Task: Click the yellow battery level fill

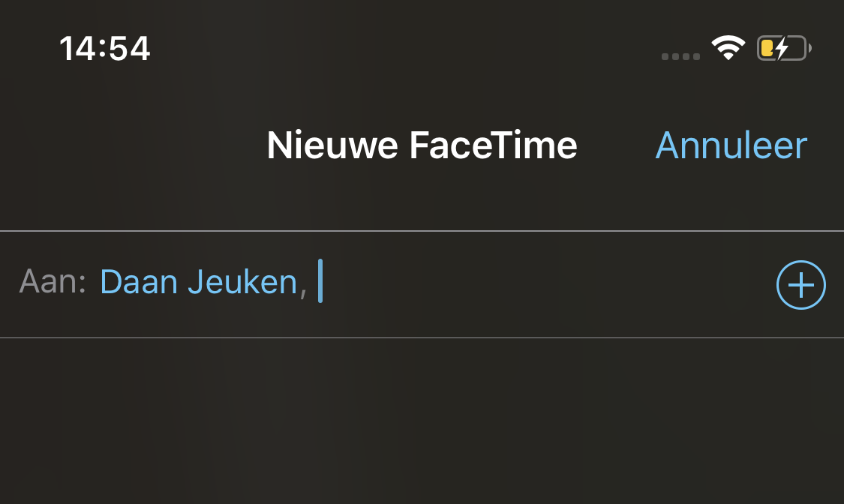Action: [x=767, y=48]
